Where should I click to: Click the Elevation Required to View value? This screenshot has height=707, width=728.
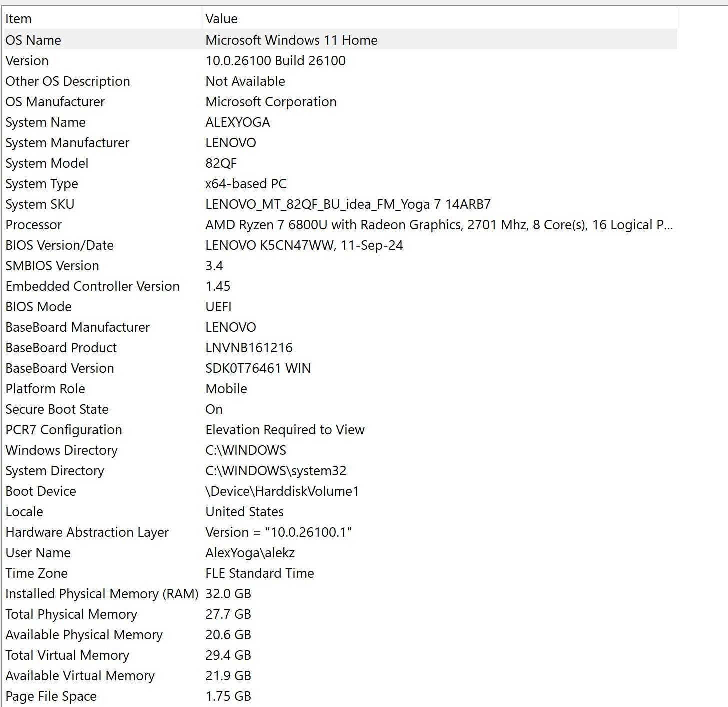[x=285, y=429]
